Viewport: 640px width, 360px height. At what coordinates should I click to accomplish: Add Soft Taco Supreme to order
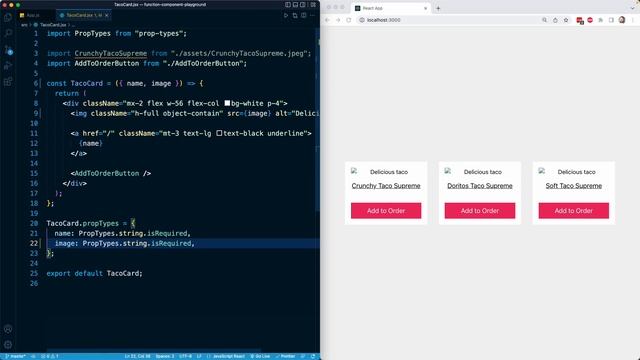tap(573, 211)
